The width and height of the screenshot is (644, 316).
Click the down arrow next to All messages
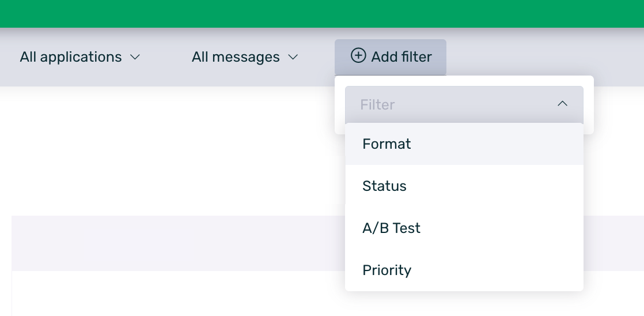coord(293,58)
